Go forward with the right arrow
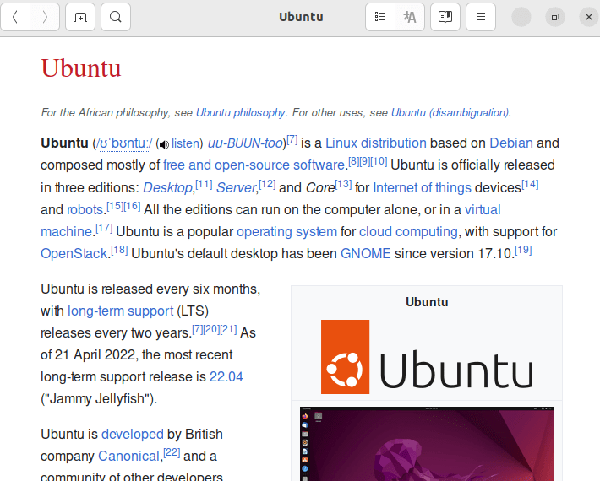Screen dimensions: 600x481 [x=45, y=17]
